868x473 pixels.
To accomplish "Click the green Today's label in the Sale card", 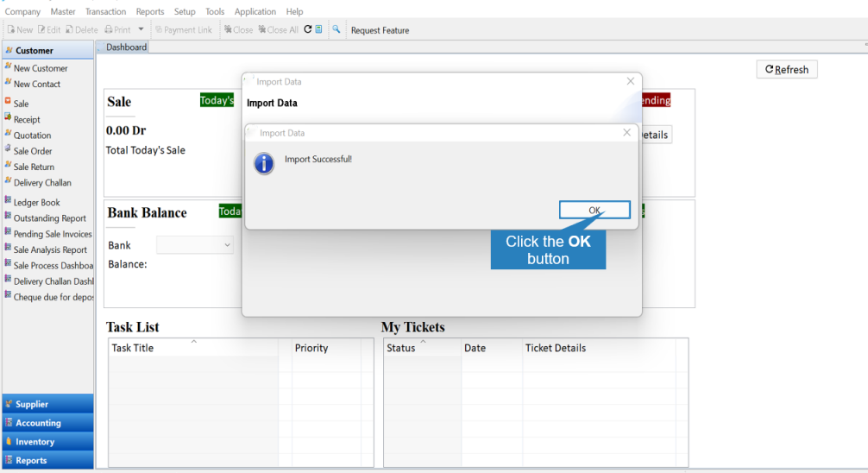I will (x=217, y=100).
